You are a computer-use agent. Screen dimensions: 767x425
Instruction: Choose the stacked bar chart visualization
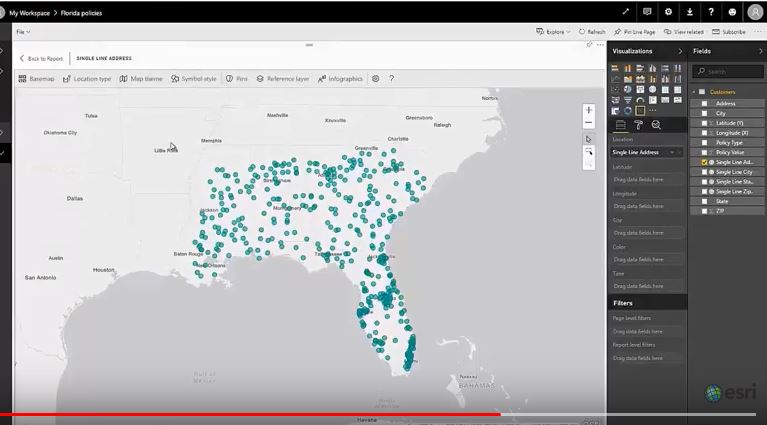tap(615, 68)
